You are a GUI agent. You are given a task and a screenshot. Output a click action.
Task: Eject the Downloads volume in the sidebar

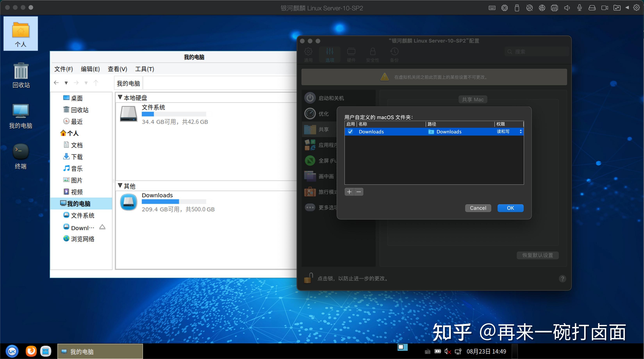(102, 227)
